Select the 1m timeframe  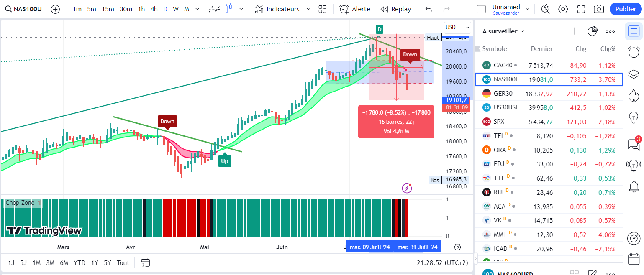pyautogui.click(x=77, y=9)
